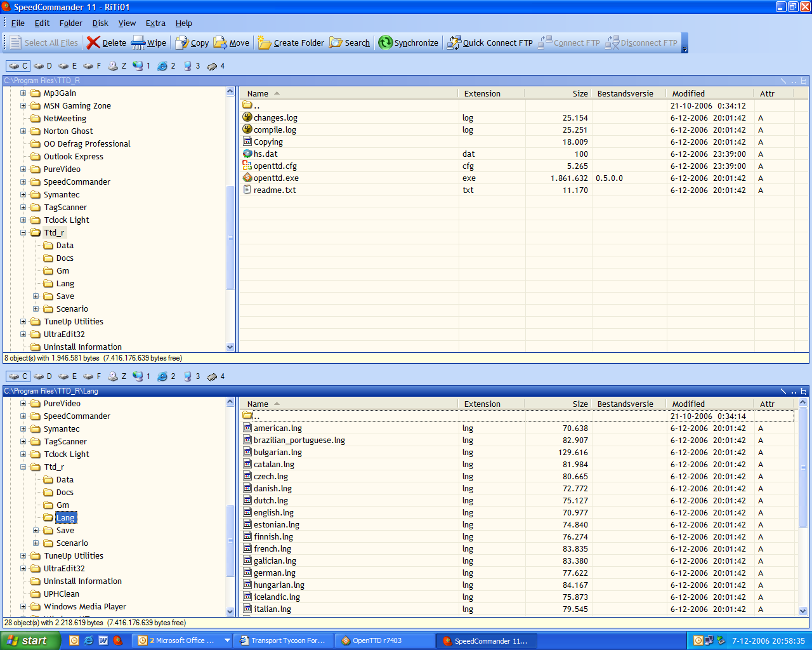Open the Help menu
This screenshot has height=650, width=812.
point(183,23)
